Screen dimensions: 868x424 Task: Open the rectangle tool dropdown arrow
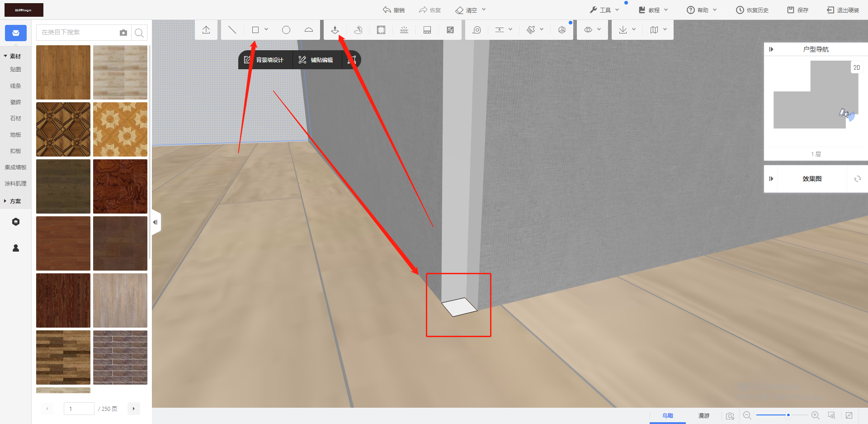coord(266,29)
